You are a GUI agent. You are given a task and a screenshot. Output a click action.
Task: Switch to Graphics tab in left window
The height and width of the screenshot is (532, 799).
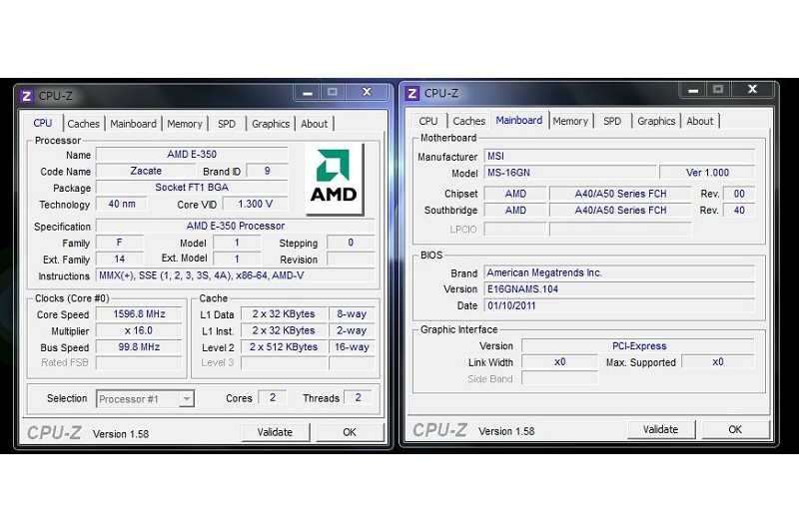[271, 124]
